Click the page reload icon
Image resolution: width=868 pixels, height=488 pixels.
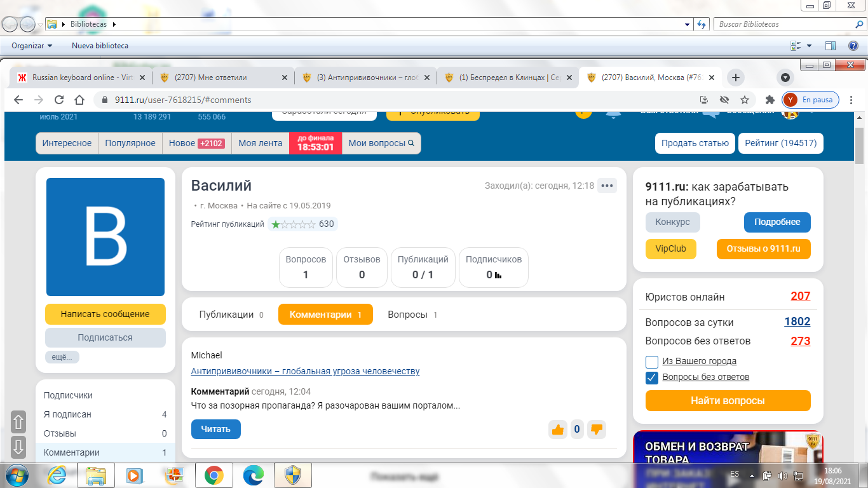tap(59, 100)
